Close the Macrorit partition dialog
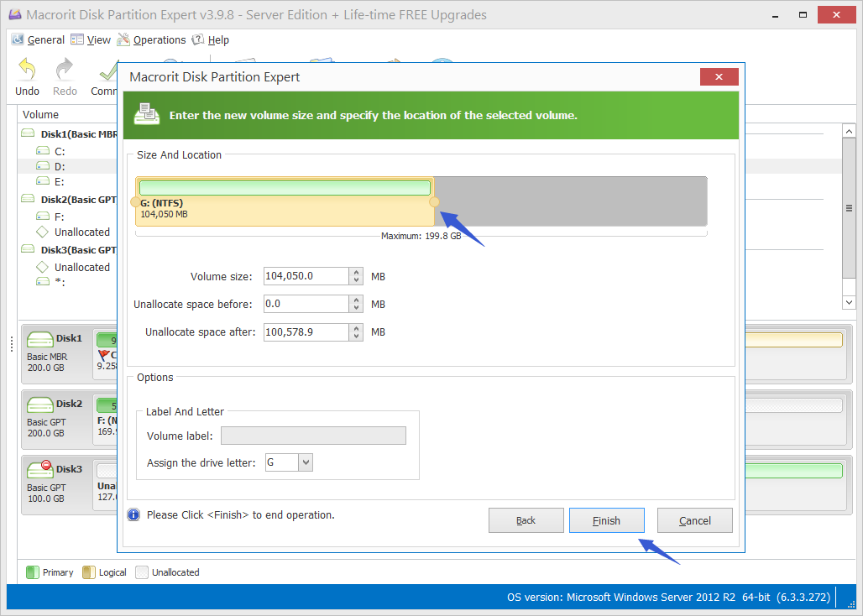The width and height of the screenshot is (863, 616). 719,77
